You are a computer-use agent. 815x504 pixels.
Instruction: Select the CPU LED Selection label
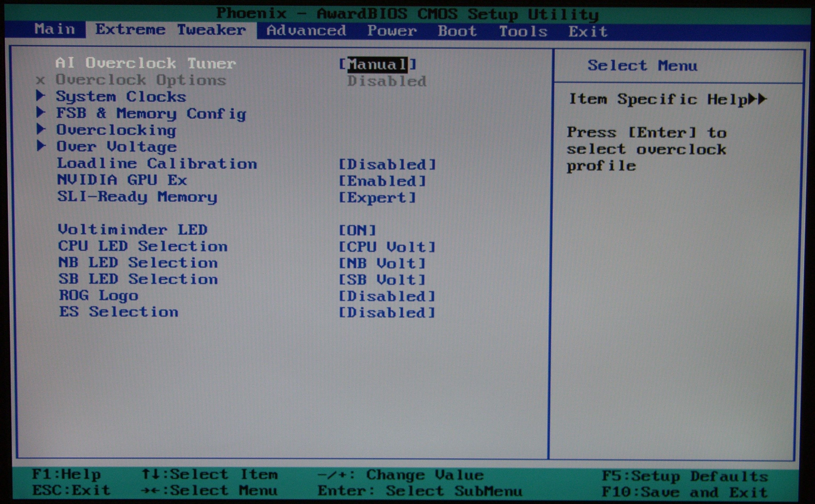tap(143, 246)
